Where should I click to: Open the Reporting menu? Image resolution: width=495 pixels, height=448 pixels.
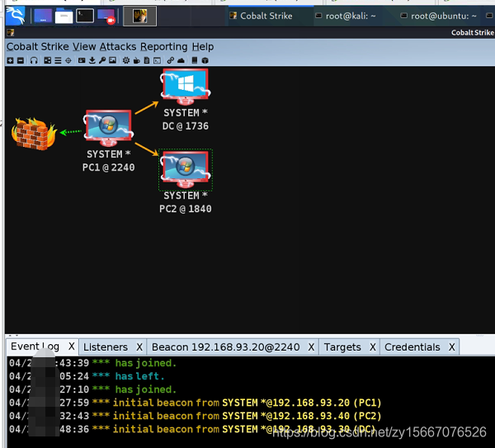(164, 47)
